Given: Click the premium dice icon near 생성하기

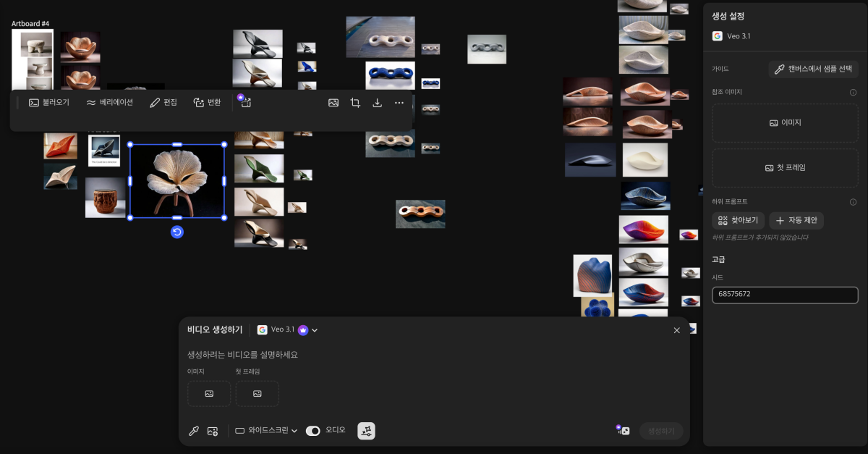Looking at the screenshot, I should click(623, 431).
